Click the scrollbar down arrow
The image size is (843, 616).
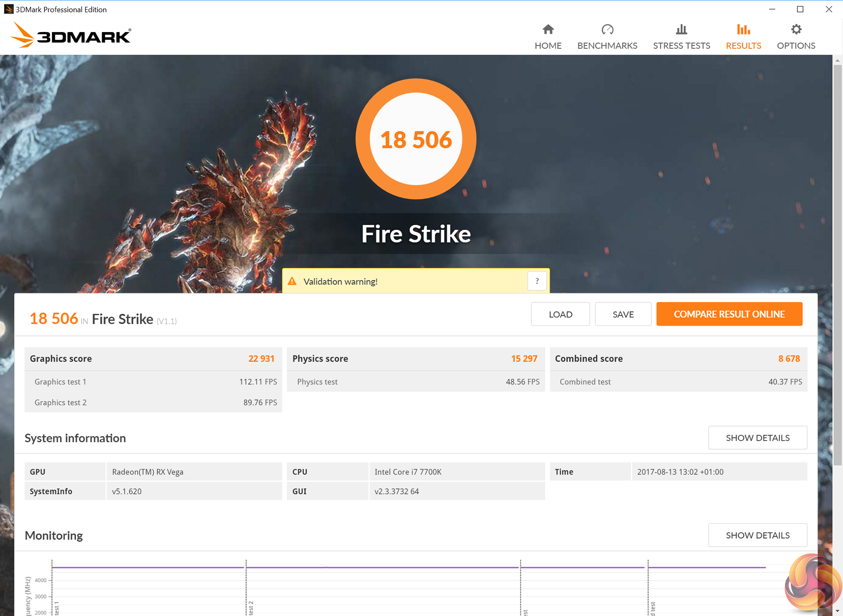pos(837,611)
